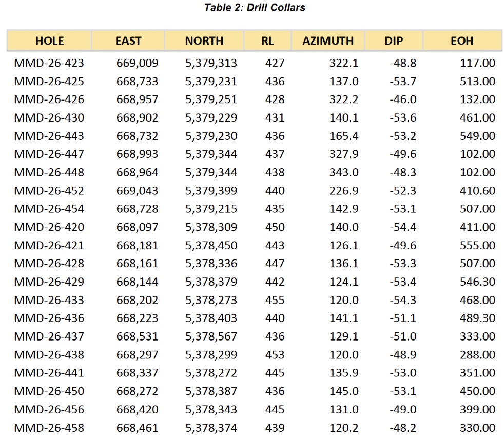Select hole ID MMD-26-433

pos(49,300)
